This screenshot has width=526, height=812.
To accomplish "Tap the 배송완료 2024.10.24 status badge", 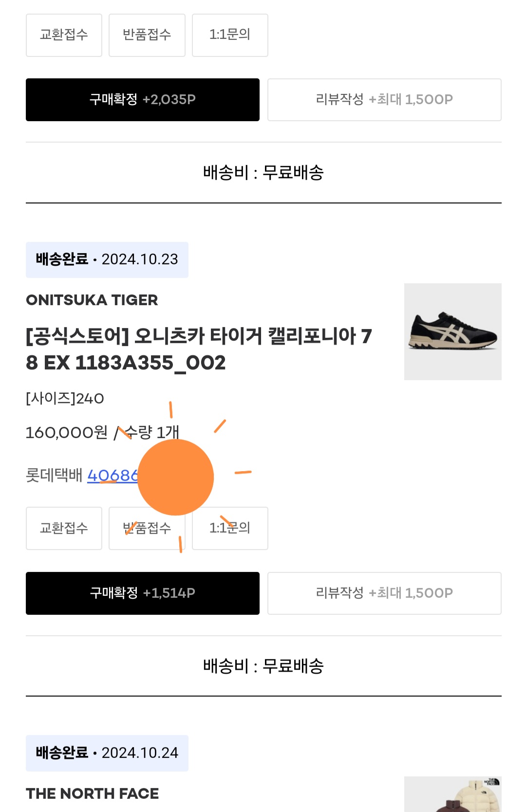I will click(107, 753).
